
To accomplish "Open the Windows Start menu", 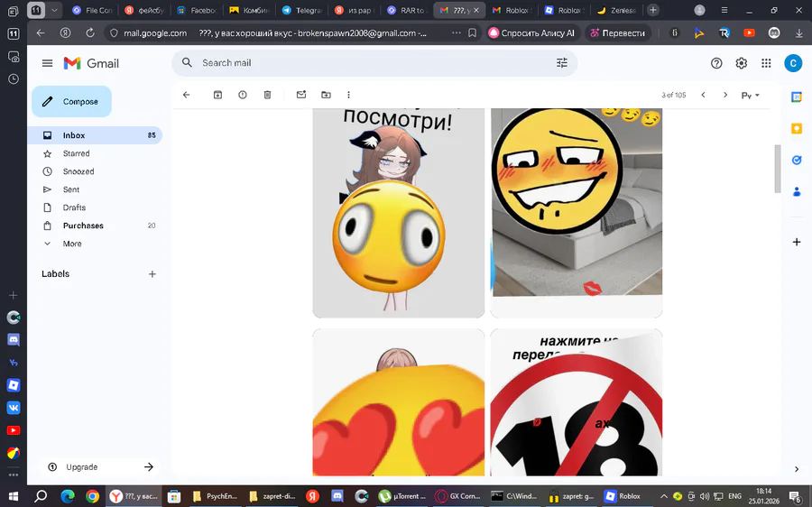I will pyautogui.click(x=13, y=496).
